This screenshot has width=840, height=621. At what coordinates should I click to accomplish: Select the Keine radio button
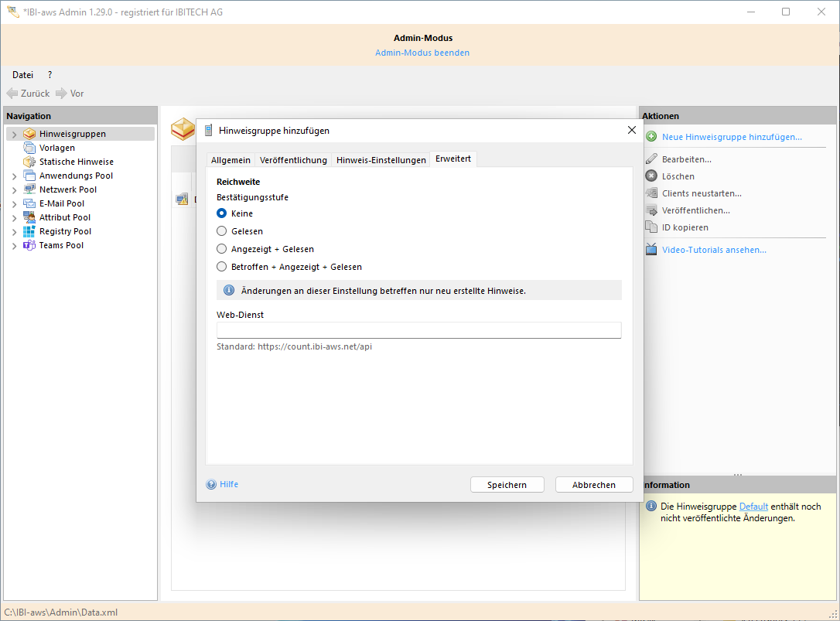(x=222, y=213)
